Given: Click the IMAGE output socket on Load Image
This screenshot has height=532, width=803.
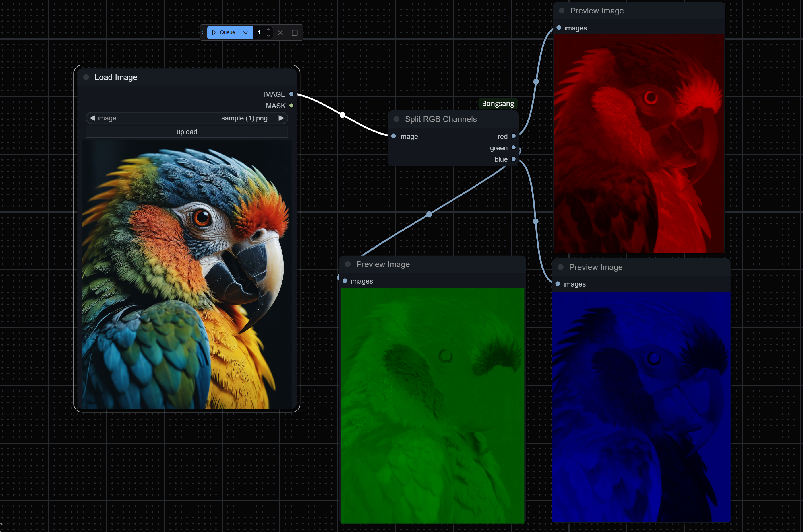Looking at the screenshot, I should tap(291, 94).
